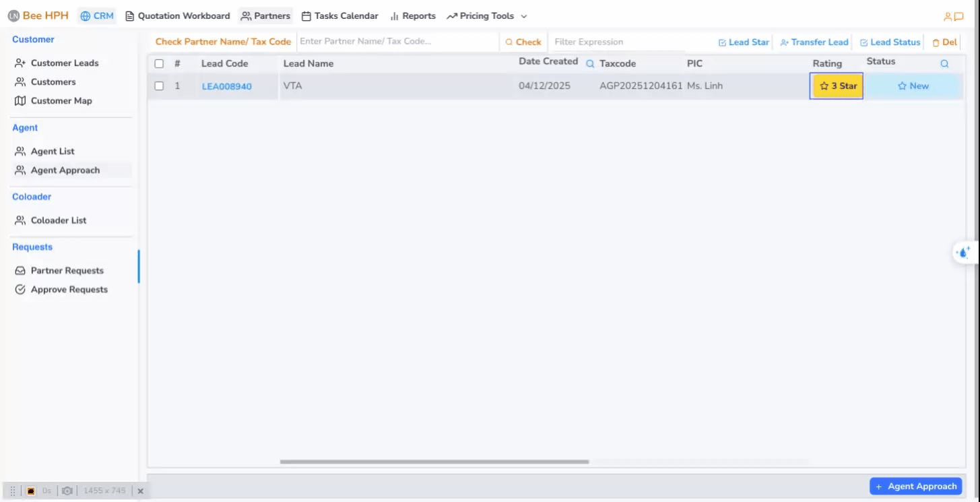Click the floating water-drop assistant icon
This screenshot has height=502, width=980.
coord(963,253)
